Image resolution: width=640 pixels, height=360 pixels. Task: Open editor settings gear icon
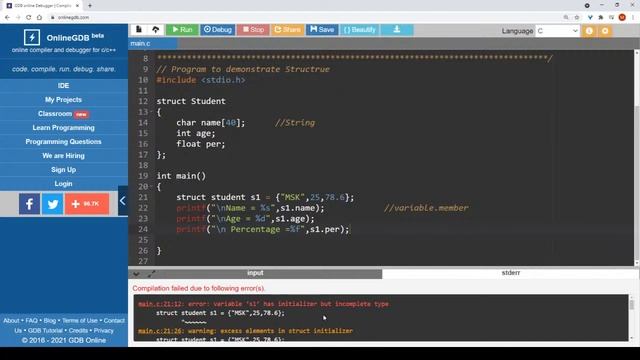point(605,31)
